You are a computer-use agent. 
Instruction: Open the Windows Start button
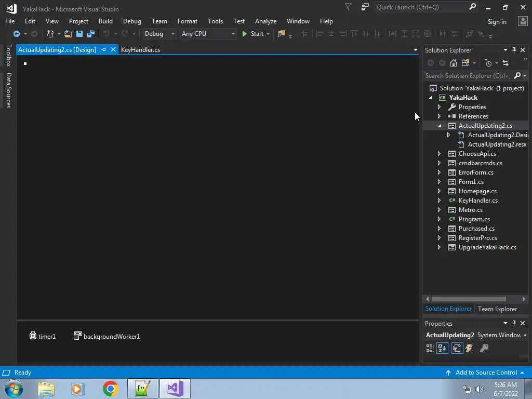[14, 389]
